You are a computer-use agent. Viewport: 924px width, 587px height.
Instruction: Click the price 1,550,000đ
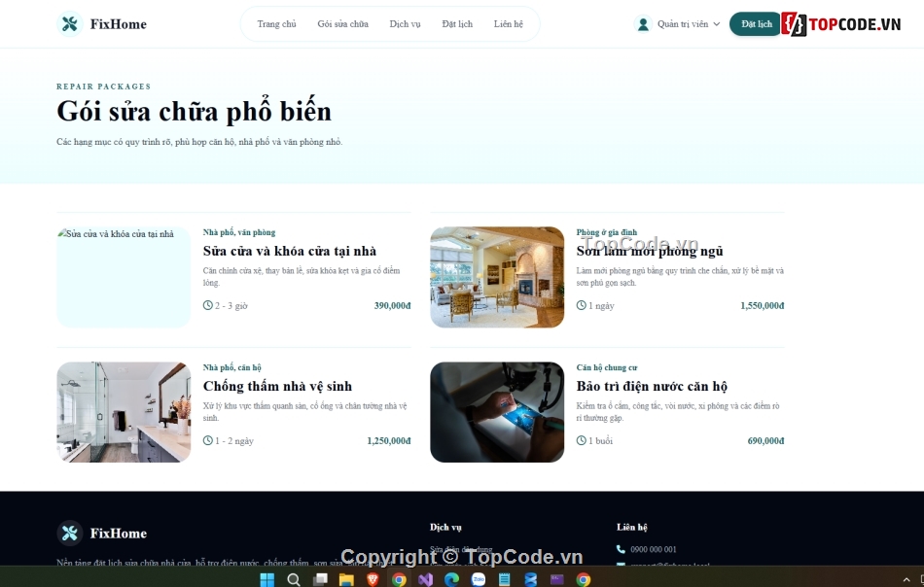point(762,305)
